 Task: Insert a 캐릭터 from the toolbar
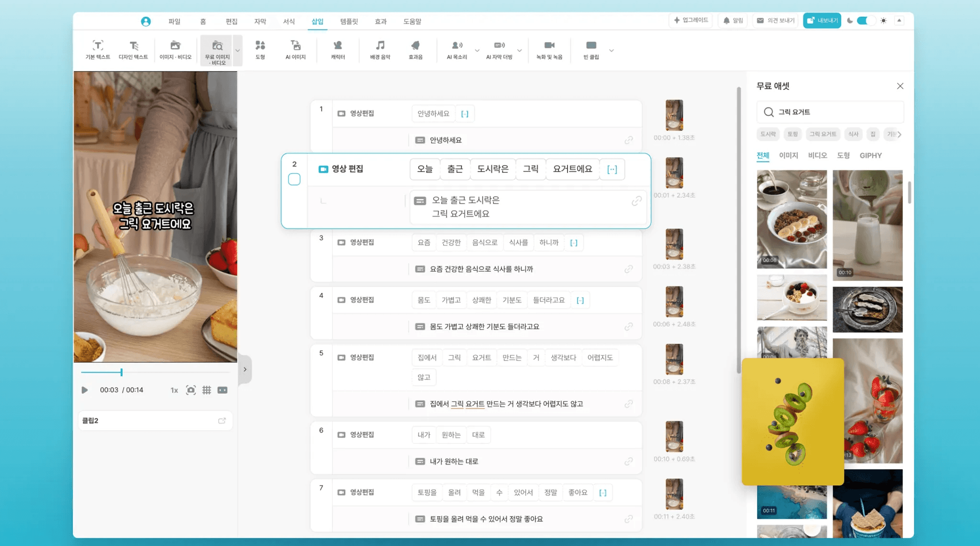click(x=338, y=50)
